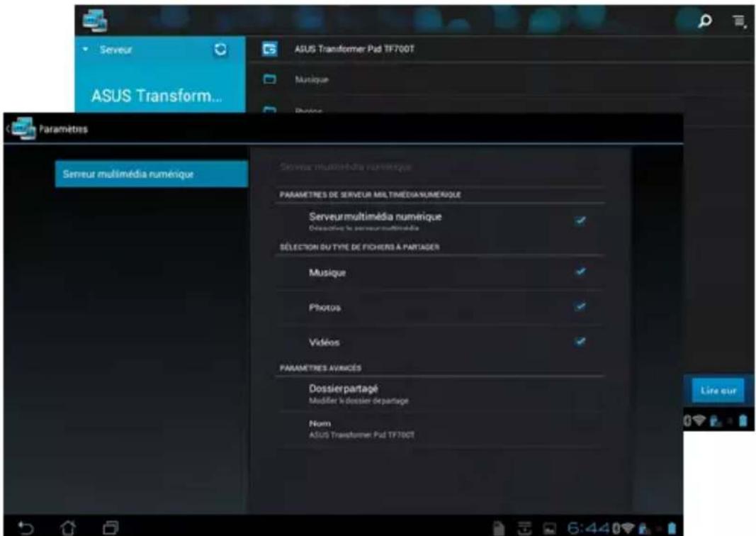Open the overflow menu icon in the back window

pyautogui.click(x=739, y=21)
